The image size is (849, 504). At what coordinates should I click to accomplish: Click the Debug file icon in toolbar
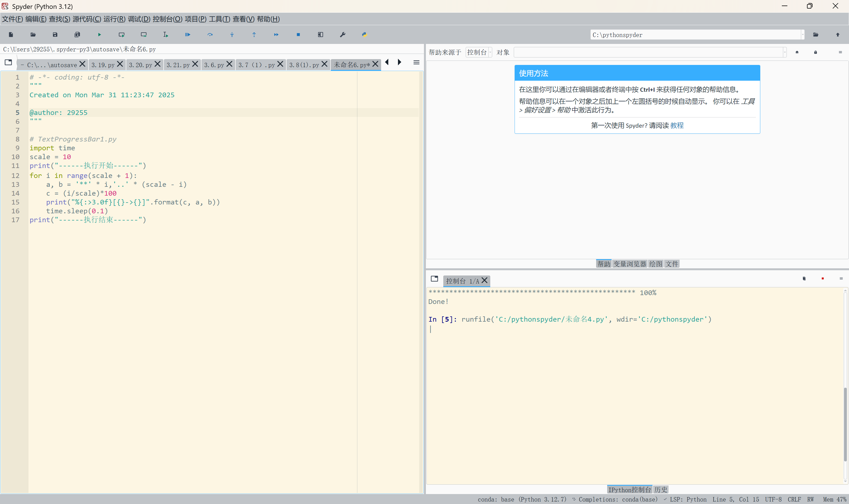(x=188, y=35)
